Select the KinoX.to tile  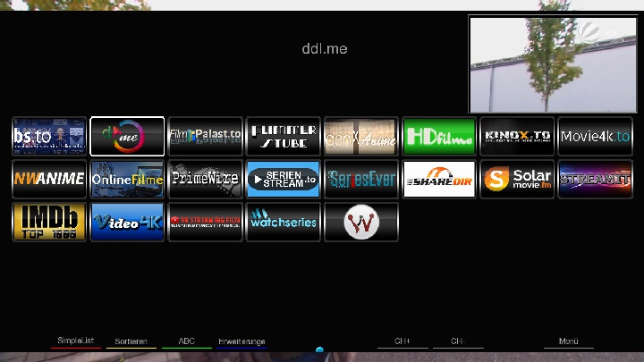pos(516,137)
